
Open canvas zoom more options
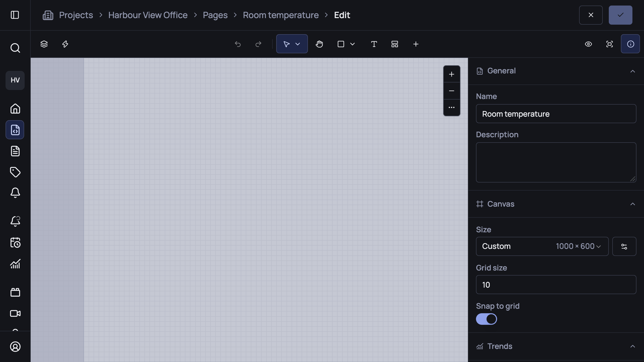click(452, 107)
